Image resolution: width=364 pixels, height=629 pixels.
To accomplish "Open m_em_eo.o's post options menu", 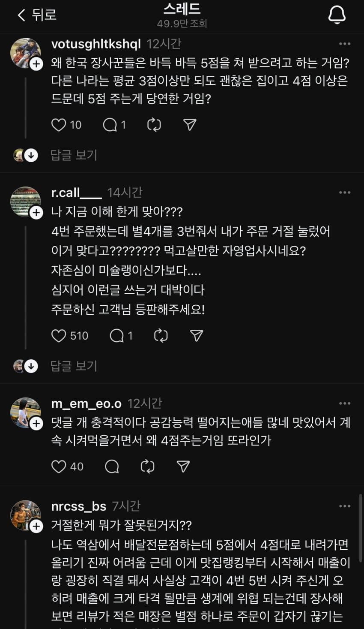I will 344,403.
